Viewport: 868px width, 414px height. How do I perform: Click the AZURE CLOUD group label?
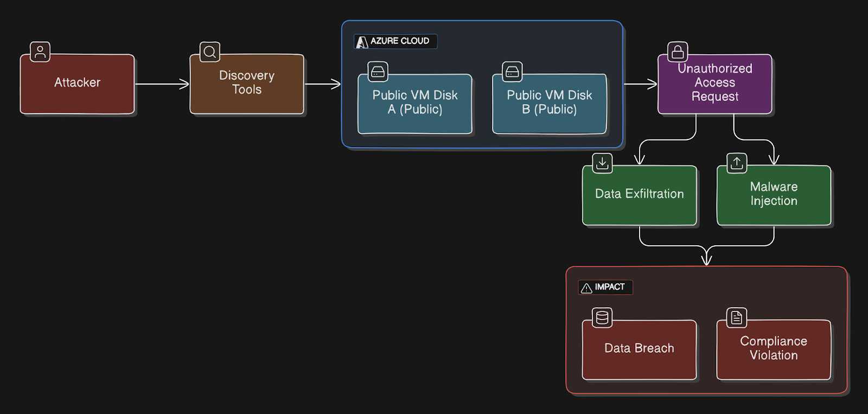pos(395,41)
